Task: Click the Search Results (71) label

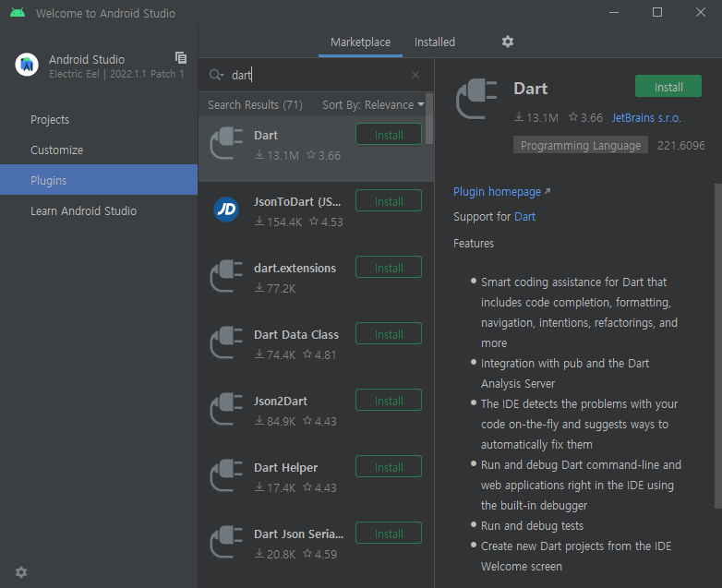Action: click(255, 105)
